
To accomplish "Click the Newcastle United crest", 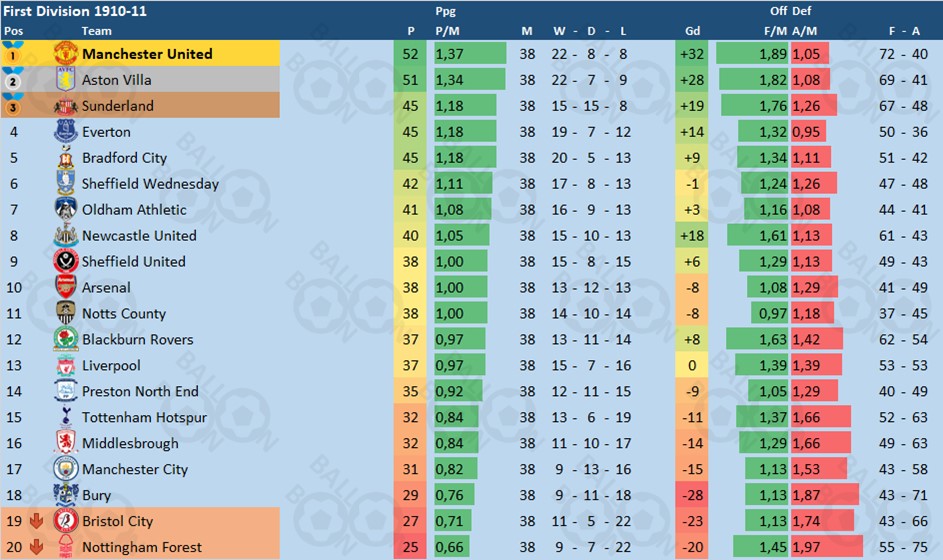I will point(65,235).
